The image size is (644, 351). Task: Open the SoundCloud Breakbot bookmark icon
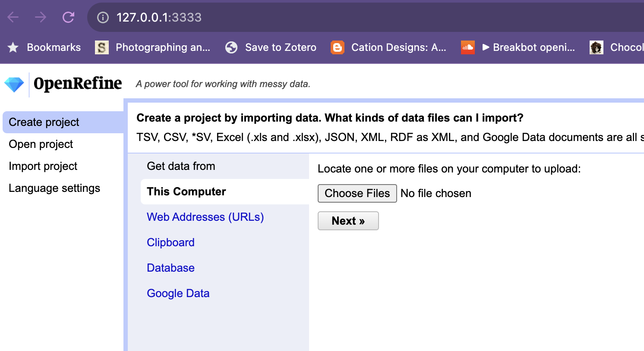pos(467,47)
